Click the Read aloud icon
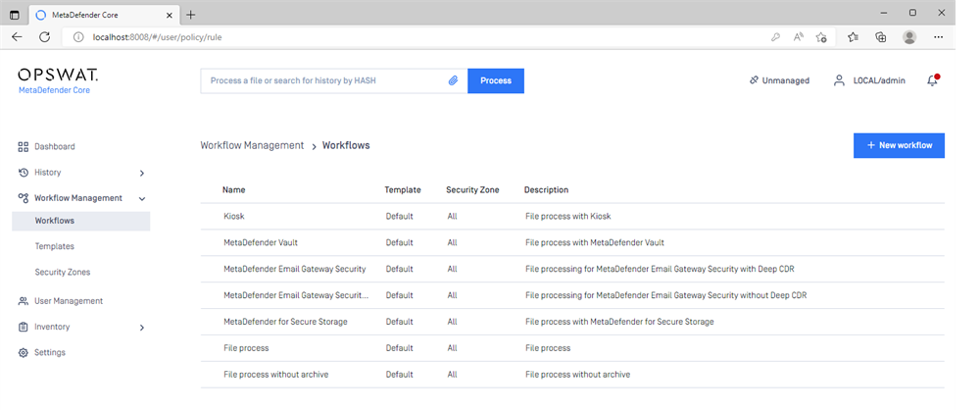 798,37
